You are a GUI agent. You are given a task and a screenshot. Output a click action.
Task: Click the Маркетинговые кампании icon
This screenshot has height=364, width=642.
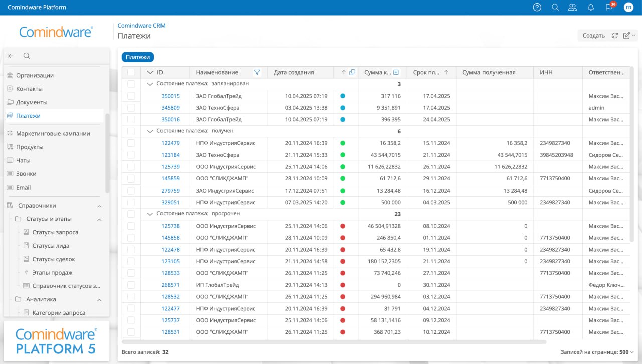tap(10, 134)
